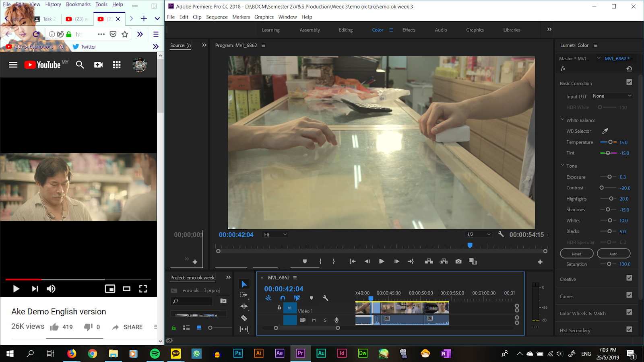644x362 pixels.
Task: Select the Selection tool in Premiere timeline tools
Action: [x=244, y=284]
